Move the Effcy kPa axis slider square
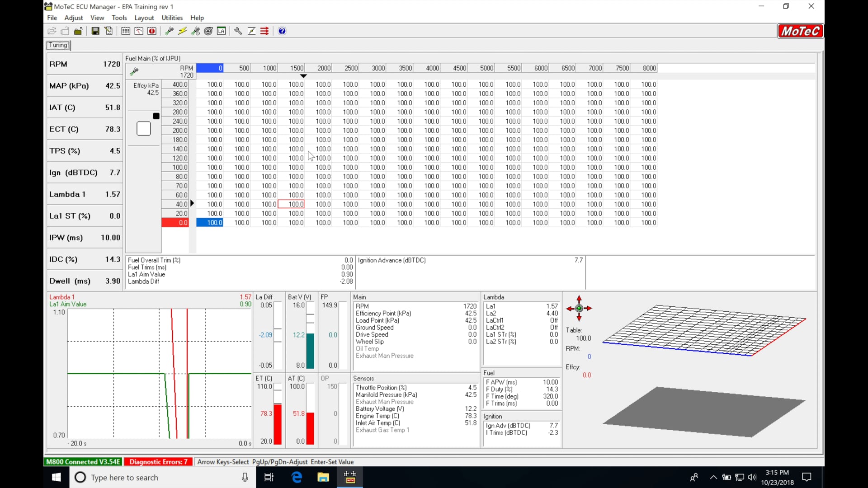Viewport: 868px width, 488px height. (156, 116)
